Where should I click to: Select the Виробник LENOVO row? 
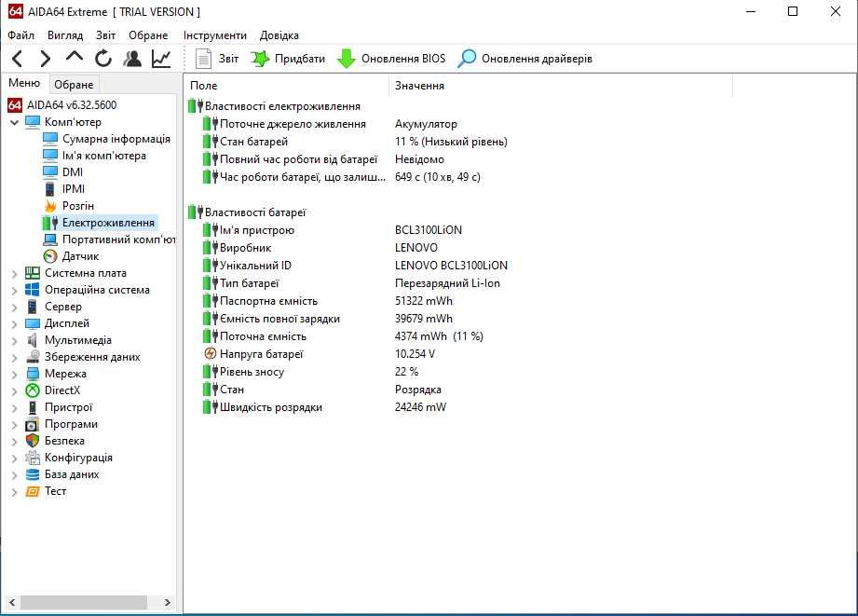[320, 248]
